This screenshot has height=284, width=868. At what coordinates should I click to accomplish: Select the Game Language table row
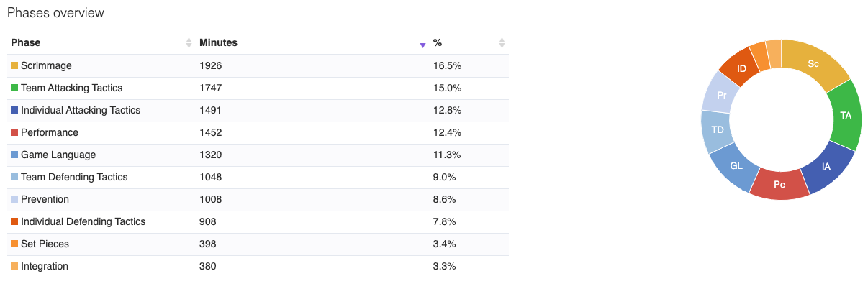258,155
